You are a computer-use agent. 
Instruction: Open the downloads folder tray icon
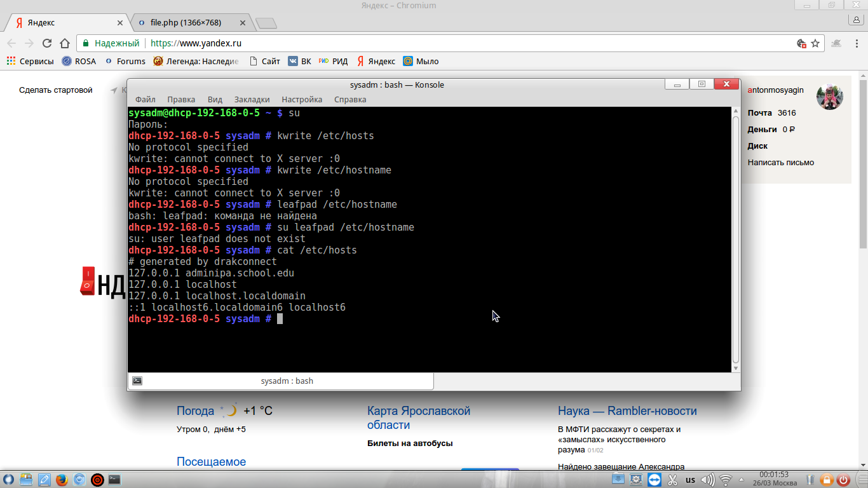[618, 480]
